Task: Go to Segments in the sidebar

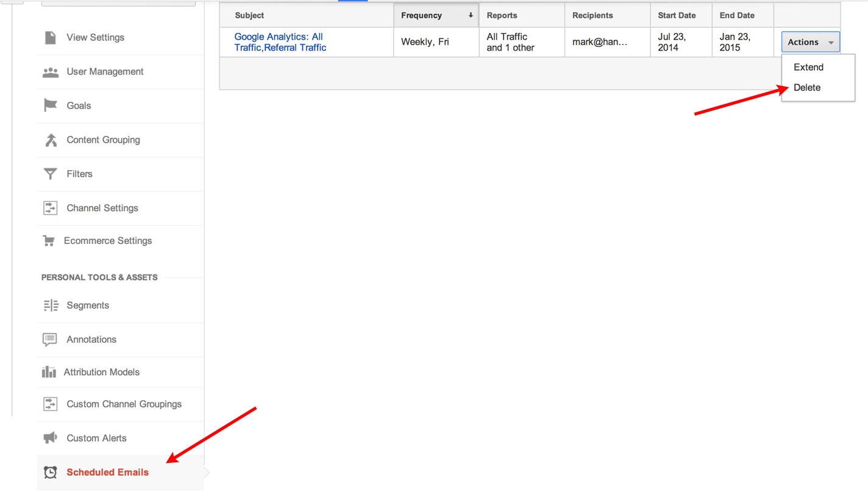Action: [x=88, y=306]
